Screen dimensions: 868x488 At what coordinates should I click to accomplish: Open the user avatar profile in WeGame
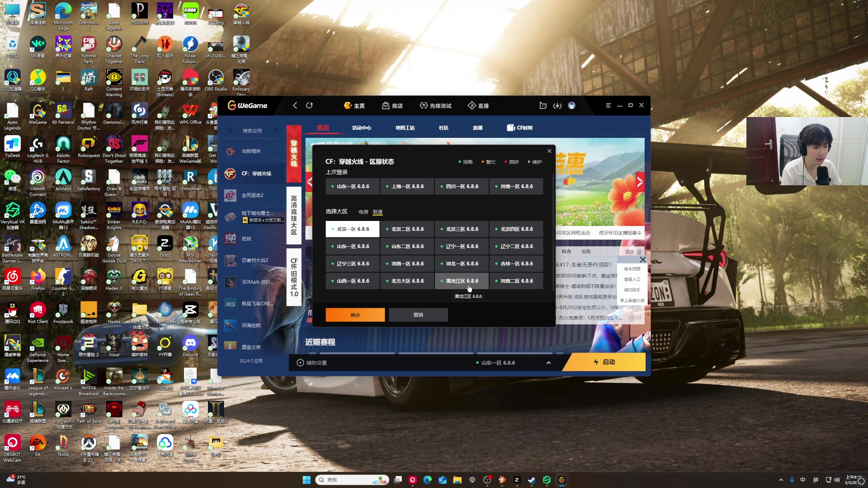tap(572, 105)
